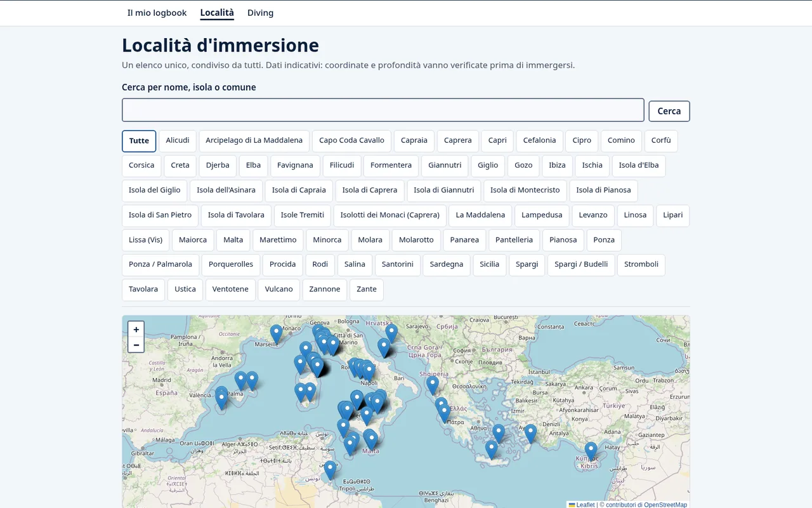Filter dive sites by Cefalonia
Image resolution: width=812 pixels, height=508 pixels.
coord(539,141)
